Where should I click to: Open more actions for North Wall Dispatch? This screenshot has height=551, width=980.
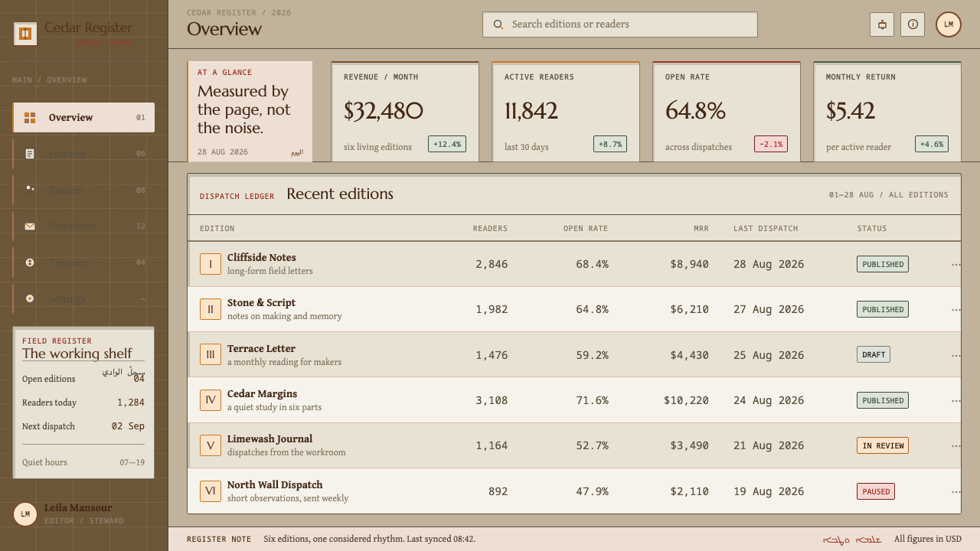(955, 492)
